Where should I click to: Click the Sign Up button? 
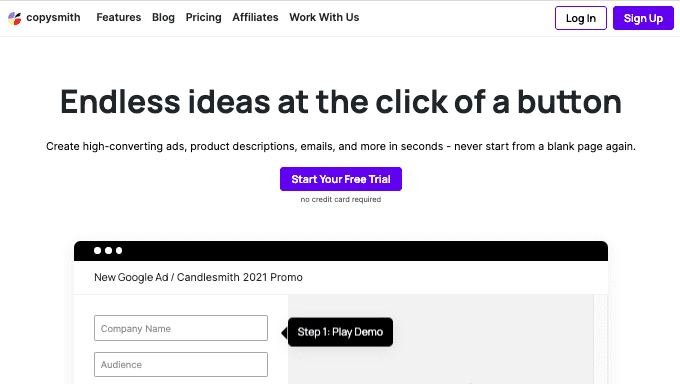643,18
